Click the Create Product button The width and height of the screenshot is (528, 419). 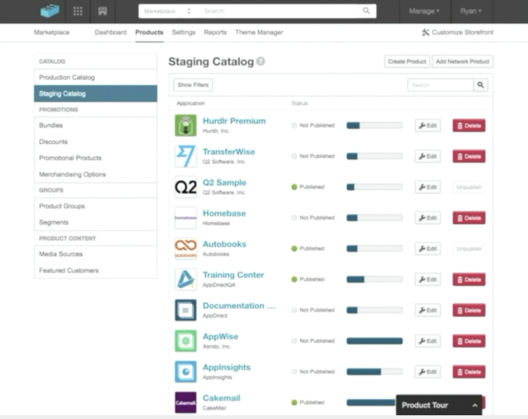tap(407, 62)
